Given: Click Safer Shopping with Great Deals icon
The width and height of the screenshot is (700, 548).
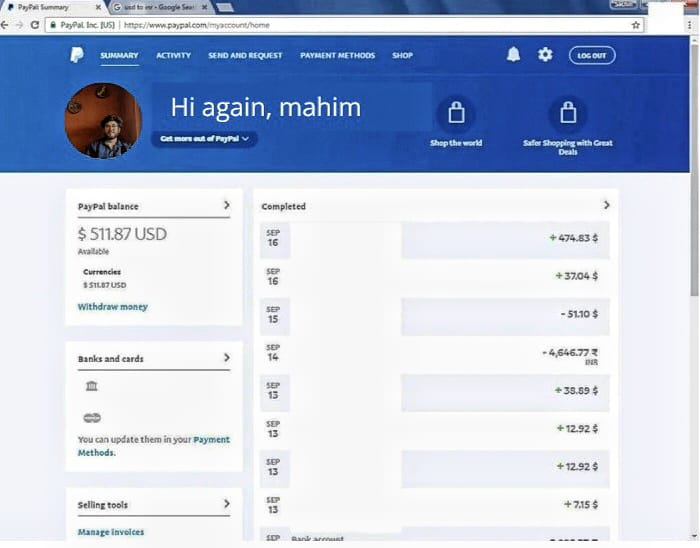Looking at the screenshot, I should pyautogui.click(x=568, y=112).
